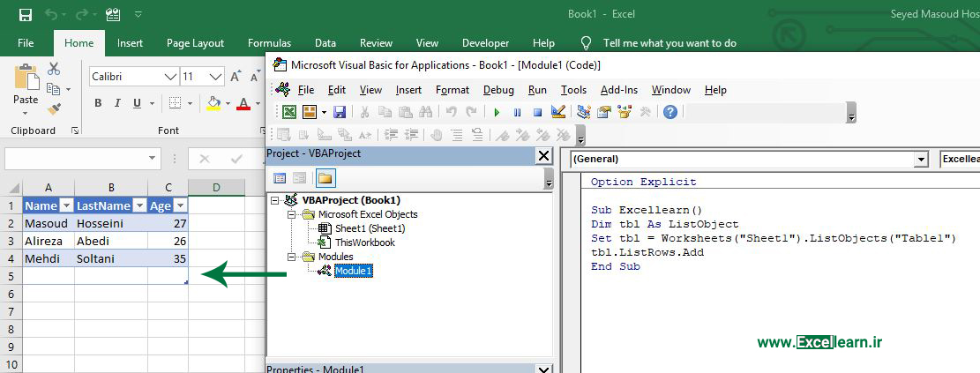Toggle Bold formatting in Excel ribbon

click(x=98, y=104)
